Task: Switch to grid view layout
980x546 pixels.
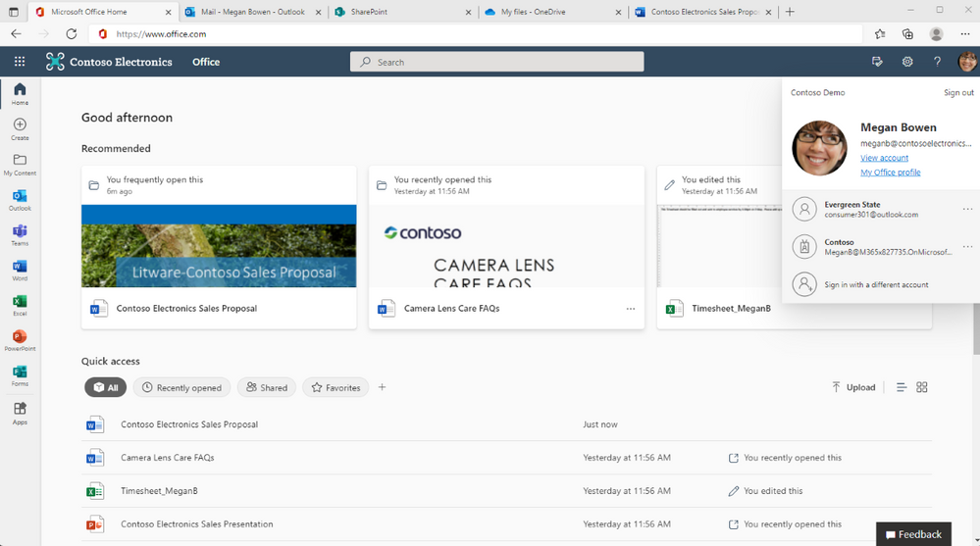Action: pos(921,387)
